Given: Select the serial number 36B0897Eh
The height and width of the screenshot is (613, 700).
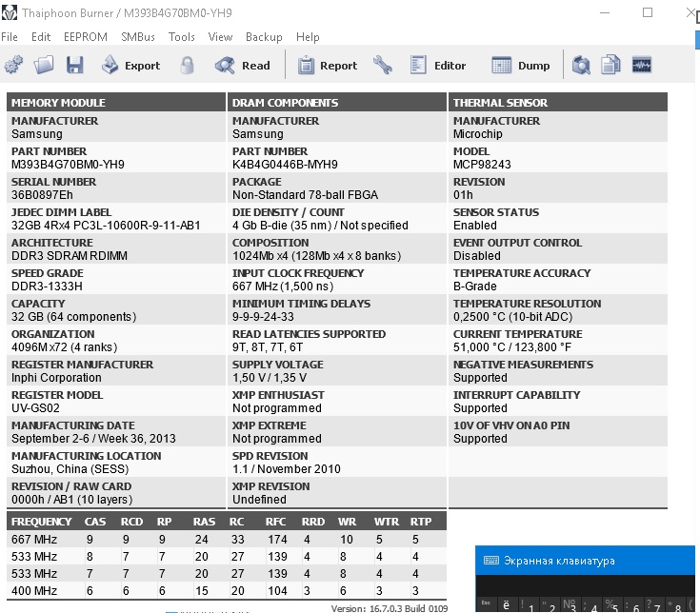Looking at the screenshot, I should coord(42,194).
